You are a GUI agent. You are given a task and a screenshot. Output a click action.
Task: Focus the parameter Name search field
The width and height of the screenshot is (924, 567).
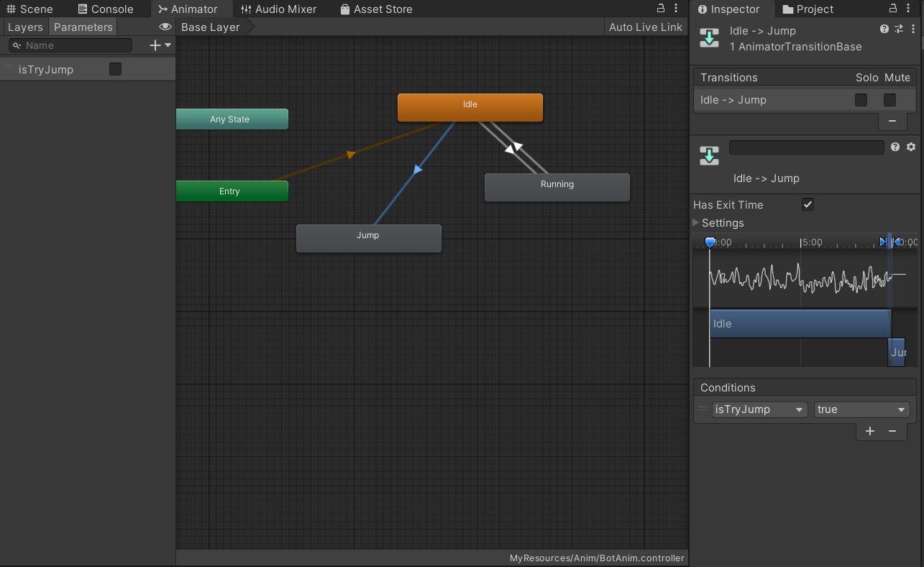[70, 45]
